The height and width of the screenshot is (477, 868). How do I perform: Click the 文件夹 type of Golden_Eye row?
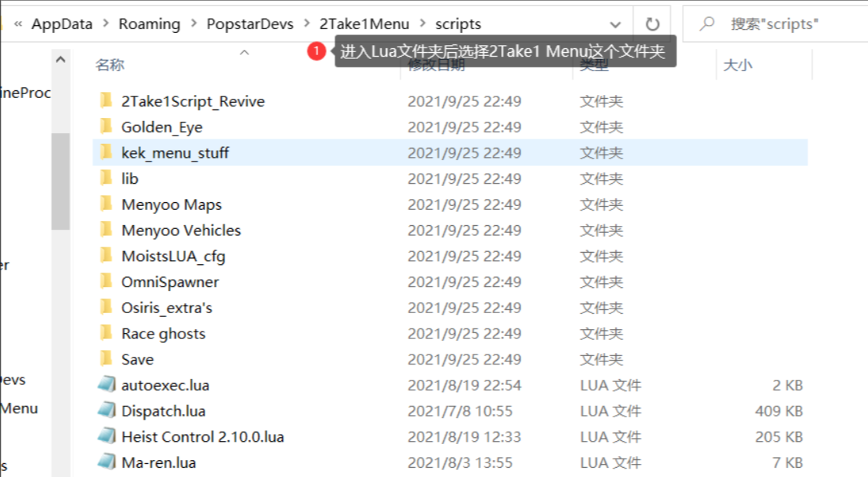click(601, 127)
